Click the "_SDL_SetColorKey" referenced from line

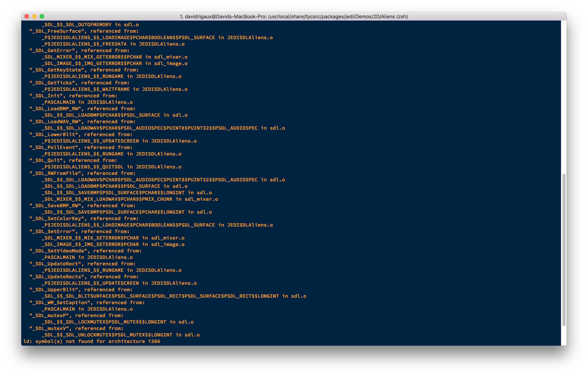tap(84, 219)
